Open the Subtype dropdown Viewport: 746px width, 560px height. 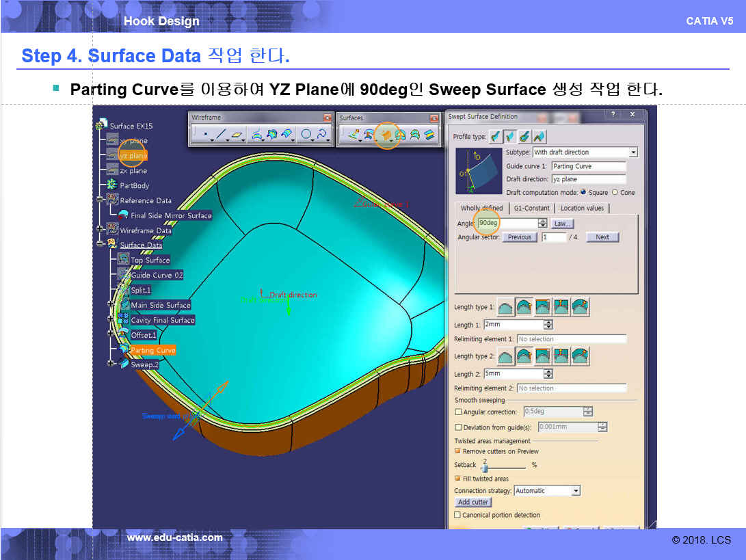point(633,152)
